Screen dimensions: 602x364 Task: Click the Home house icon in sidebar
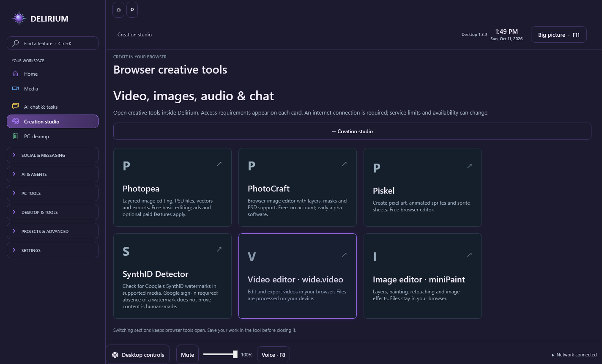click(16, 74)
